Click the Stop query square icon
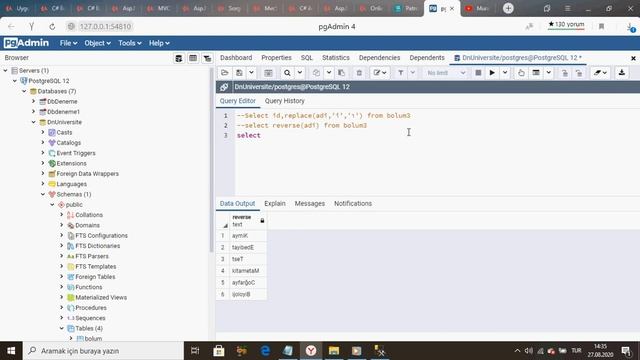 pos(478,73)
